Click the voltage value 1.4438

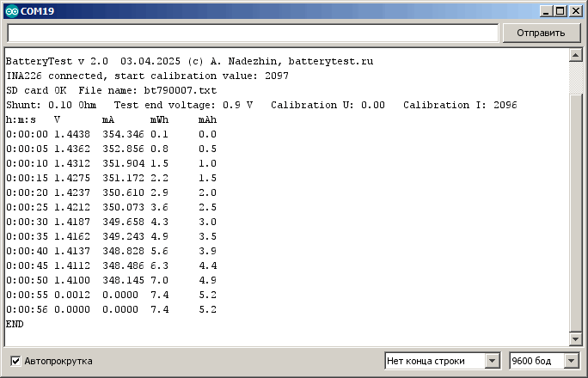71,134
